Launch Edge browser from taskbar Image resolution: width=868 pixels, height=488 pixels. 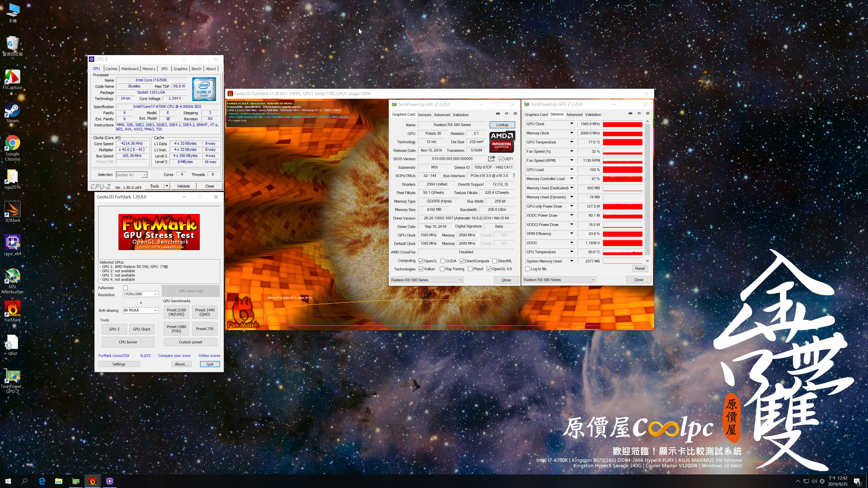42,481
